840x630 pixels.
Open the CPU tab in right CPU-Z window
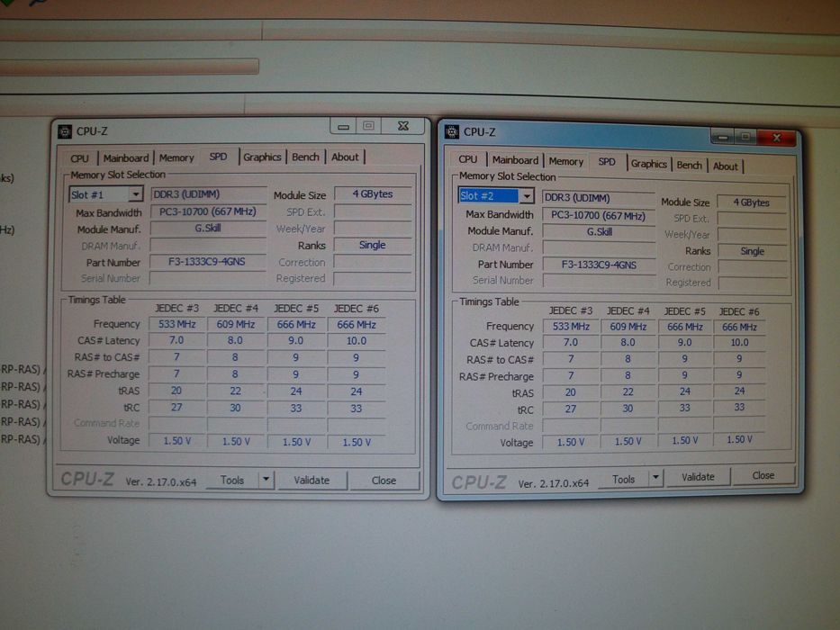(467, 159)
